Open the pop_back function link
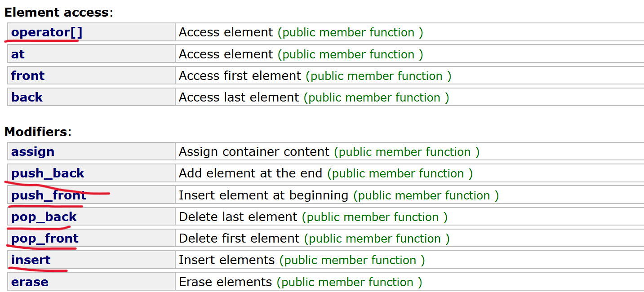 tap(44, 217)
